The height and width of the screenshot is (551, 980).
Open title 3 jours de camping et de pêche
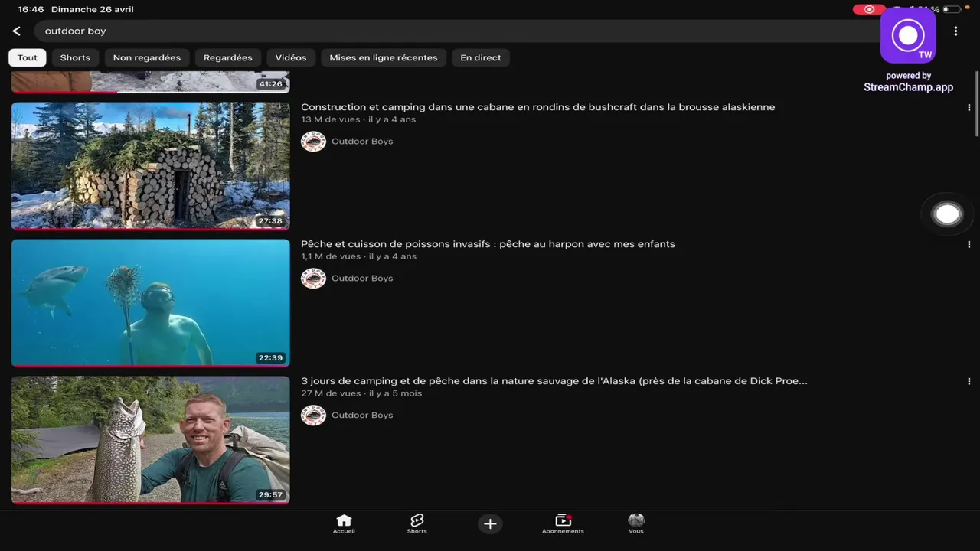point(554,381)
